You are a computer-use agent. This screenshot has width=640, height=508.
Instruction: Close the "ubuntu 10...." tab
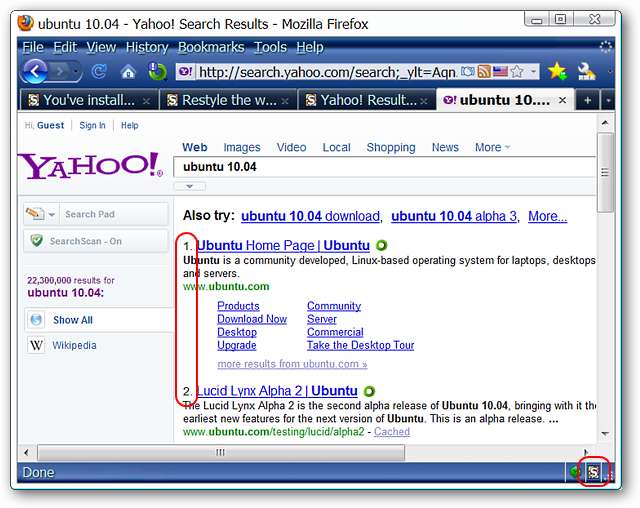click(562, 100)
